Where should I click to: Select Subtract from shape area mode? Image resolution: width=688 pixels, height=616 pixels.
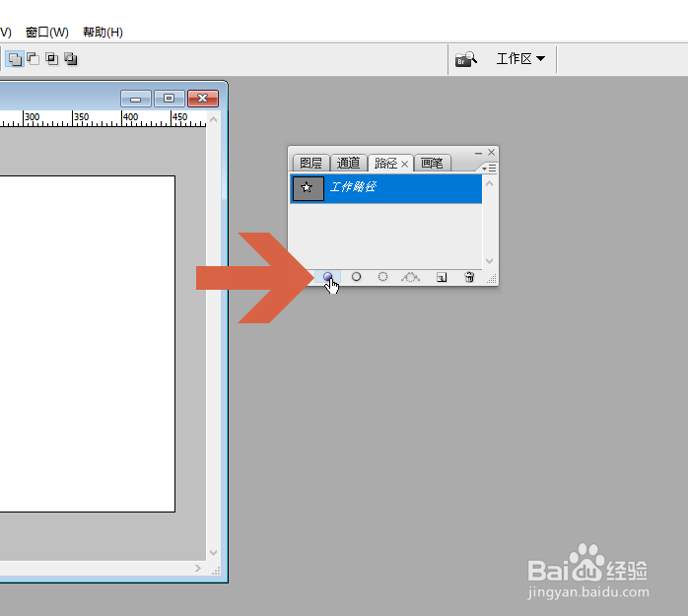point(33,59)
